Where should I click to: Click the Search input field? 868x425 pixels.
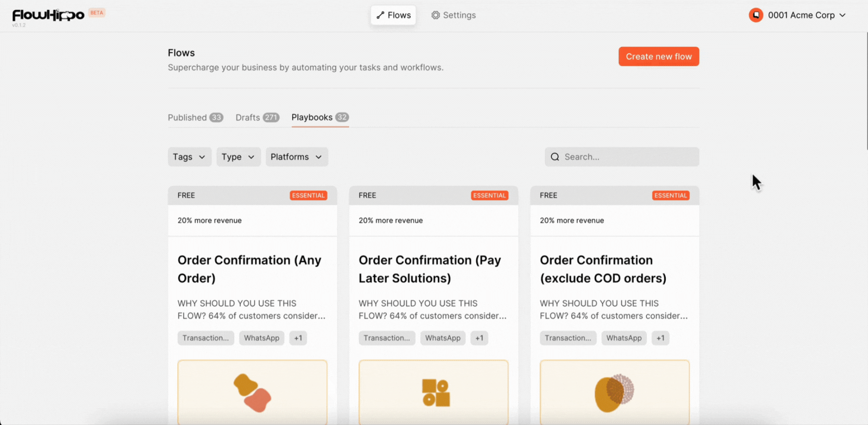coord(622,157)
